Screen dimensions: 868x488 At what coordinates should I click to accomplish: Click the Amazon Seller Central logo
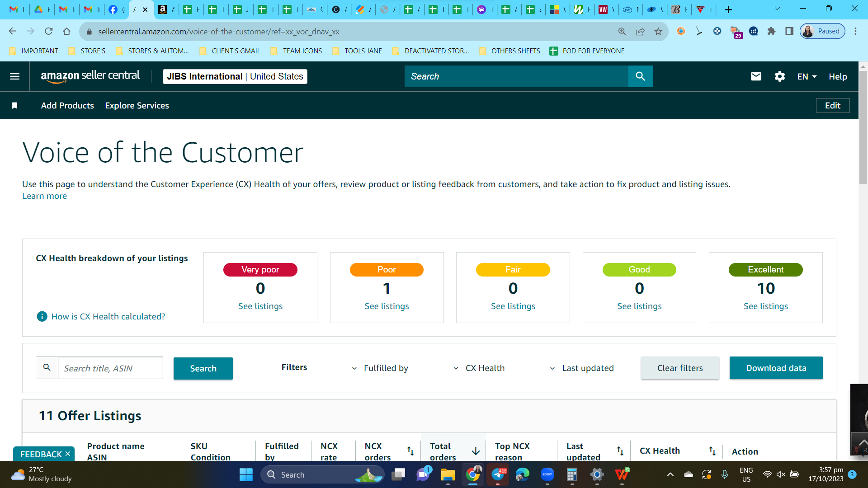click(90, 76)
